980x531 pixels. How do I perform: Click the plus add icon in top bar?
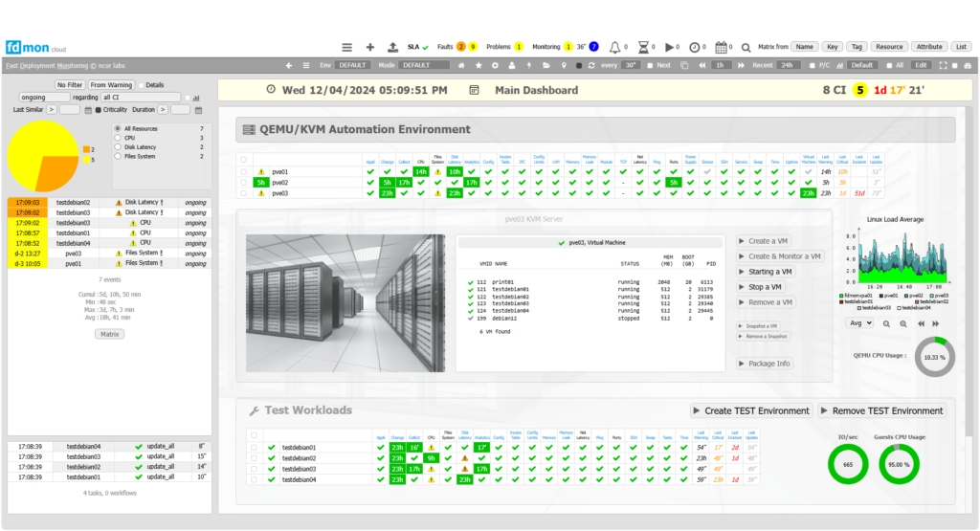(370, 47)
